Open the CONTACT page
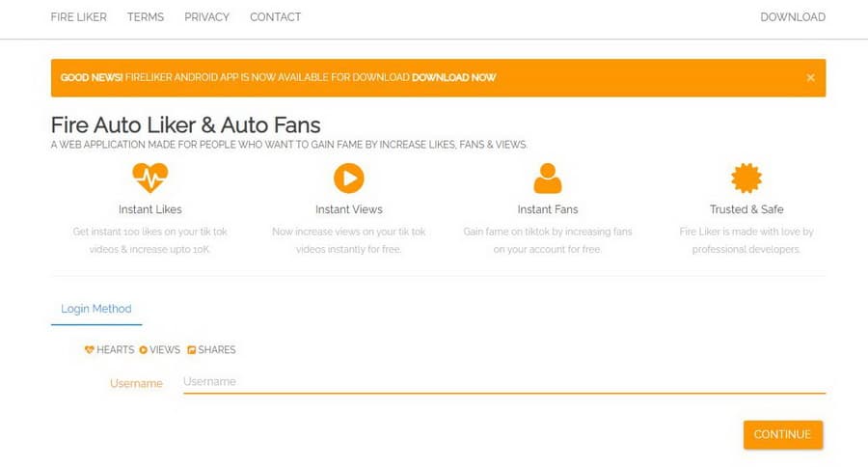This screenshot has height=467, width=868. (x=275, y=17)
